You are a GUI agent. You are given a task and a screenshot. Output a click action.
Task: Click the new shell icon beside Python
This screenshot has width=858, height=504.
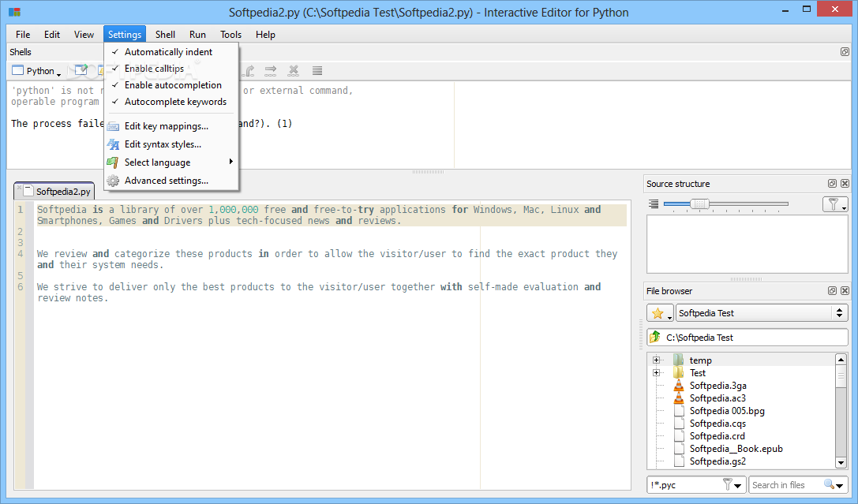81,70
